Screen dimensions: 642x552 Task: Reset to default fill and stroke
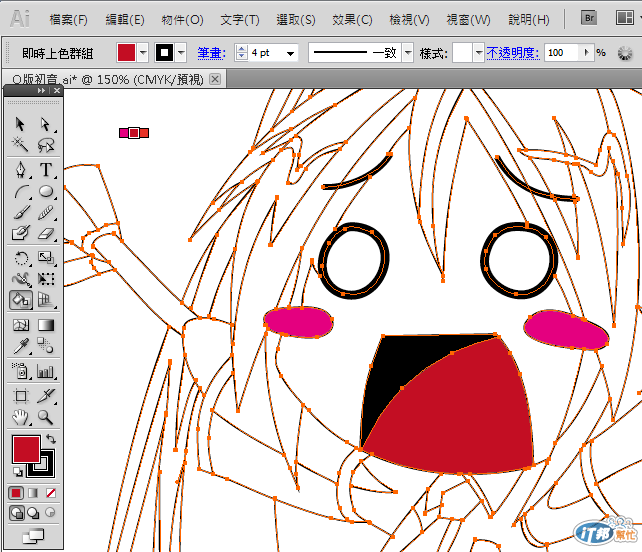point(18,472)
